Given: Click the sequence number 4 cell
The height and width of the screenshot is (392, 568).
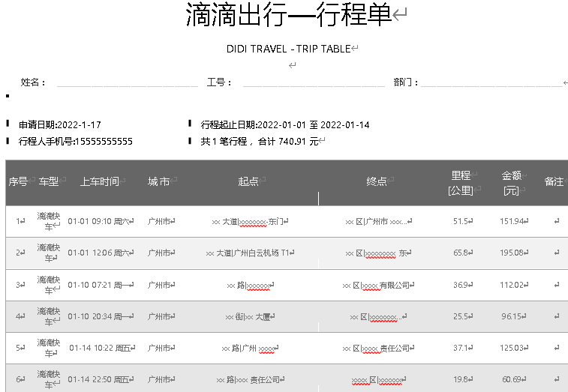Looking at the screenshot, I should [19, 316].
